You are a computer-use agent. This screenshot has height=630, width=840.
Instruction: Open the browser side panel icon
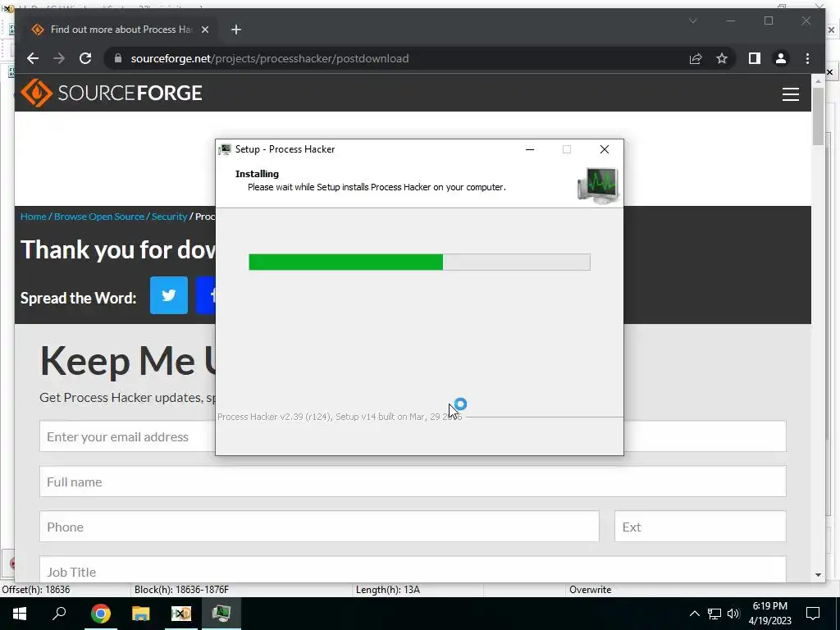pyautogui.click(x=755, y=58)
